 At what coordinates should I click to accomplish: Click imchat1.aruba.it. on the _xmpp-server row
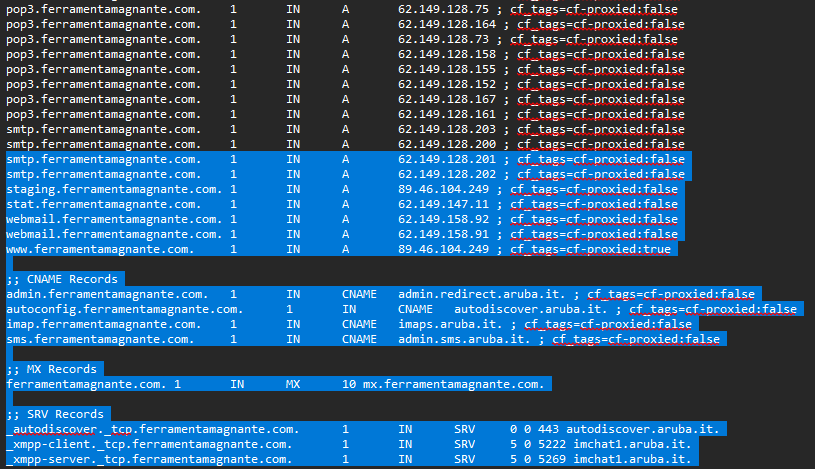[x=633, y=460]
